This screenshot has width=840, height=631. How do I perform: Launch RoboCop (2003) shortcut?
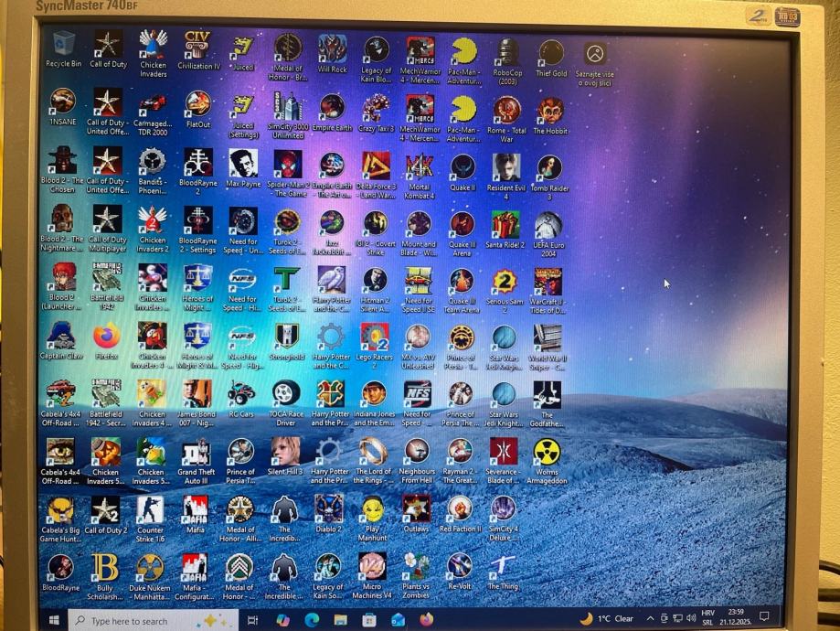tap(507, 61)
